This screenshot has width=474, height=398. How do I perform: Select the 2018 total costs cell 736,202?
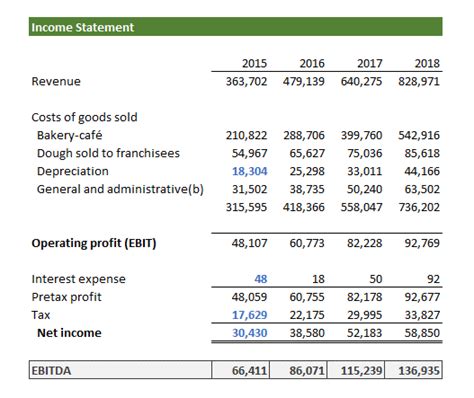[x=419, y=207]
